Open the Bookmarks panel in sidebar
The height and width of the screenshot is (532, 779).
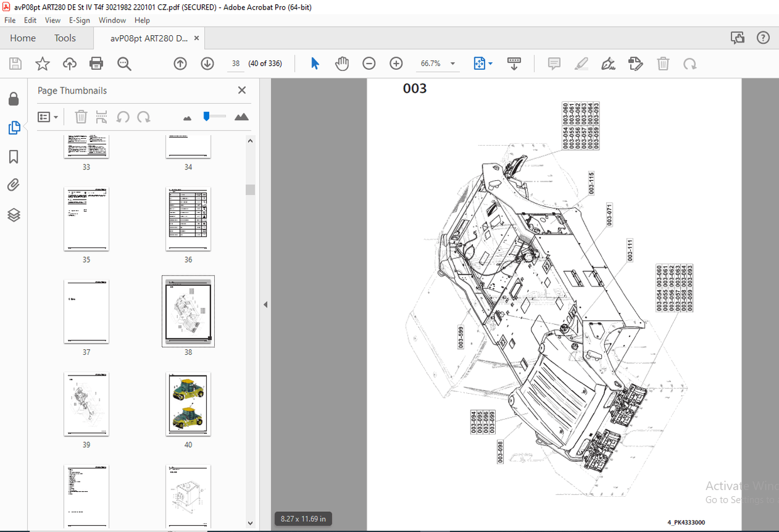tap(14, 156)
